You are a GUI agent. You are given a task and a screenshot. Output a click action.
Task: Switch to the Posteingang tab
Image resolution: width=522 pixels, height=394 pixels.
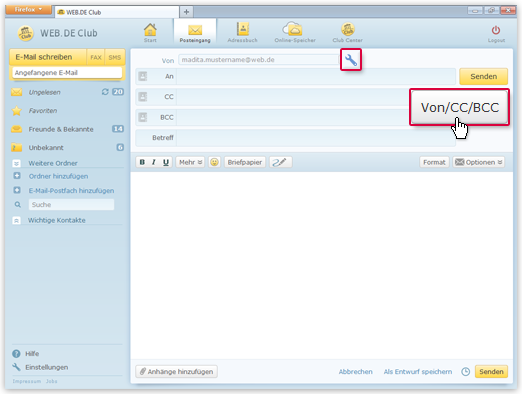tap(195, 33)
